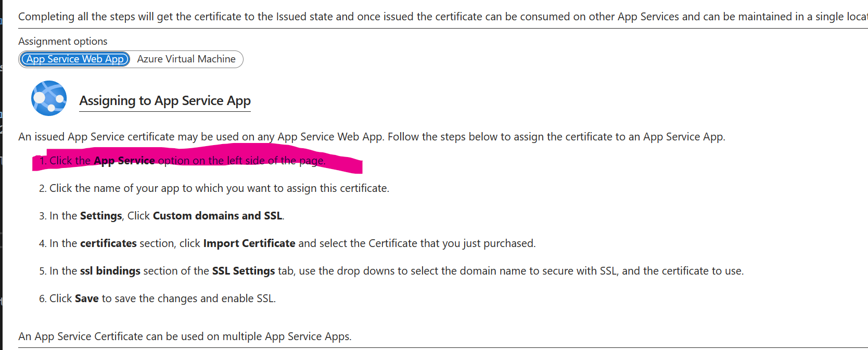This screenshot has width=868, height=350.
Task: Click 'An App Service Certificate can be used' sentence
Action: tap(185, 336)
